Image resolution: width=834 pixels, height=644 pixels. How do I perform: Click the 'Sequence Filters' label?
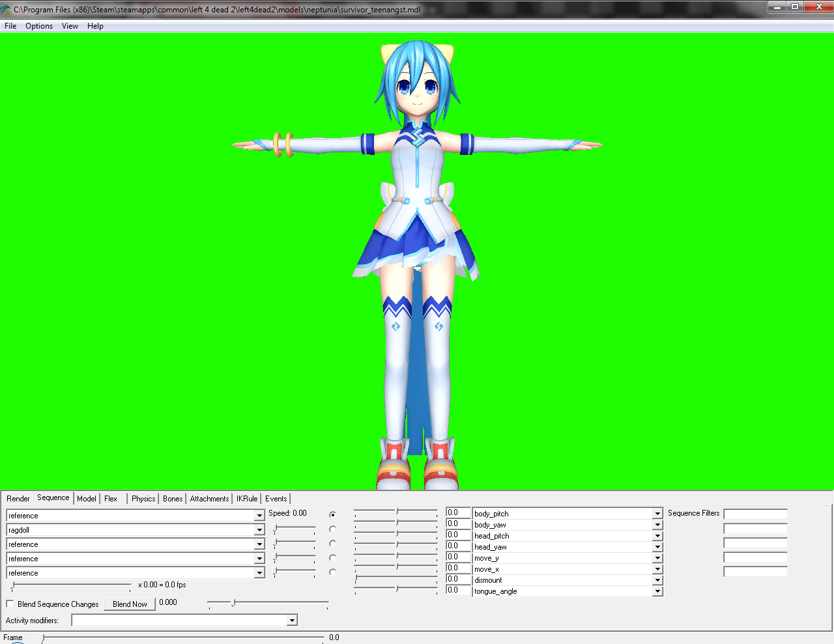[694, 513]
